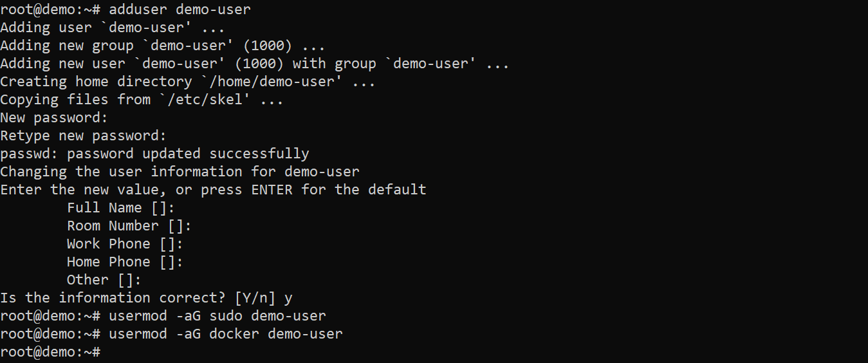Screen dimensions: 868x363
Task: Click the 'usermod -aG docker demo-user' command
Action: (x=226, y=334)
